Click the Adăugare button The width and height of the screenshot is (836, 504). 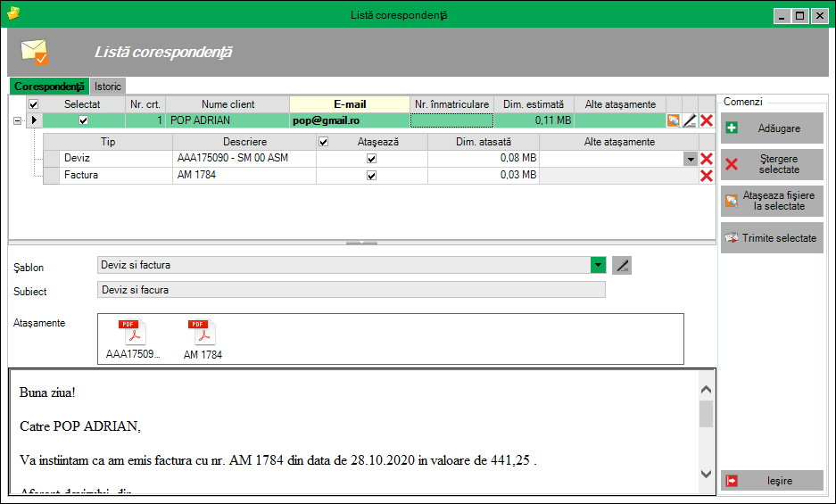772,128
